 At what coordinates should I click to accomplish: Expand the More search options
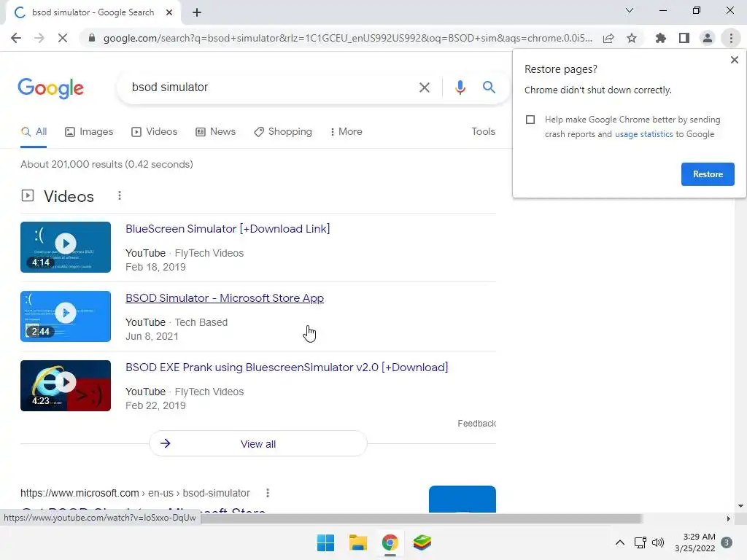346,132
